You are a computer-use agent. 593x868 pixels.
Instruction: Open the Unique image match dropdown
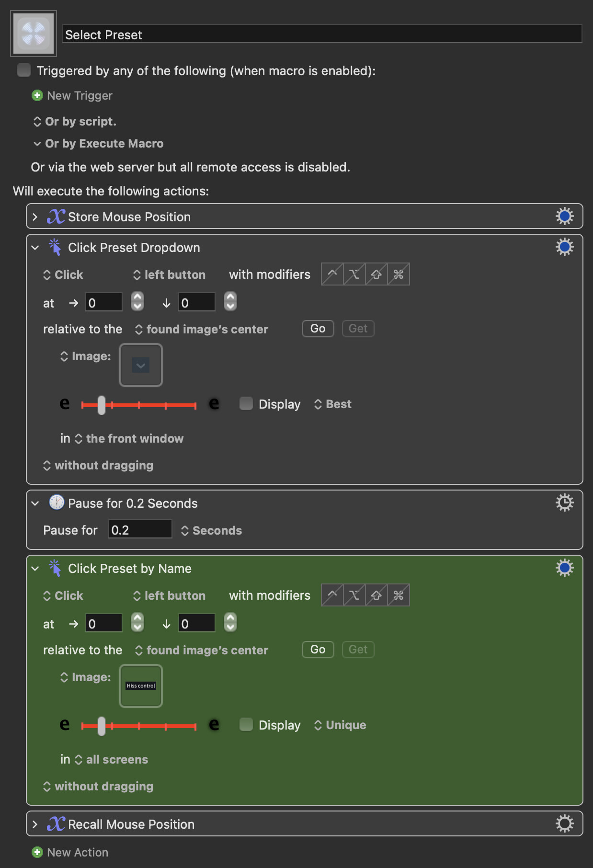(x=340, y=725)
